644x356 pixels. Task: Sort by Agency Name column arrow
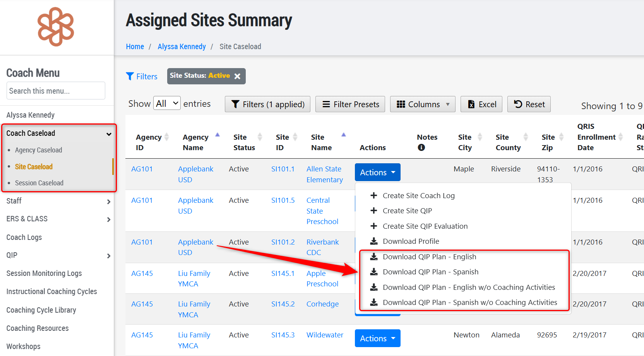[218, 135]
